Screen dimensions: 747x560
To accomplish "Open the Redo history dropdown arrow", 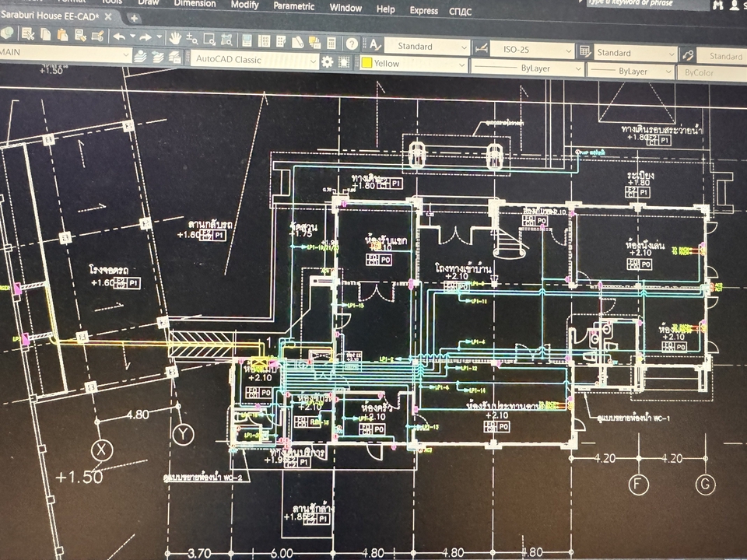I will (x=159, y=37).
